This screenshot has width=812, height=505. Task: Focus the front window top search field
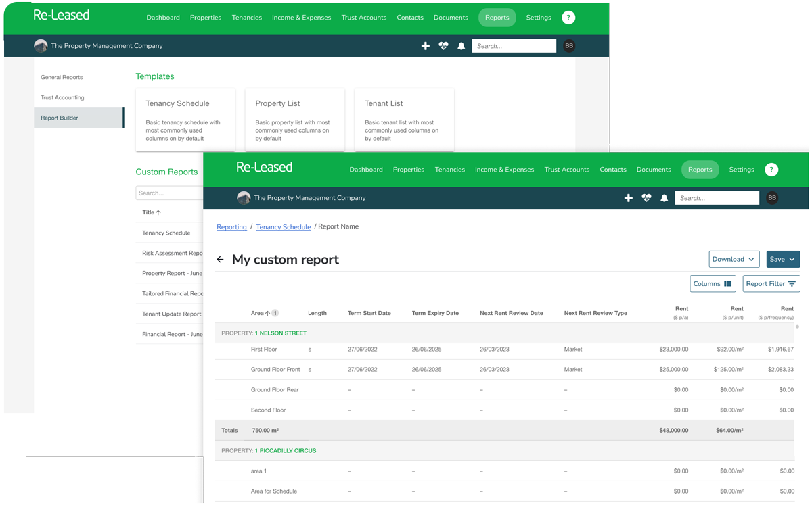pos(717,198)
